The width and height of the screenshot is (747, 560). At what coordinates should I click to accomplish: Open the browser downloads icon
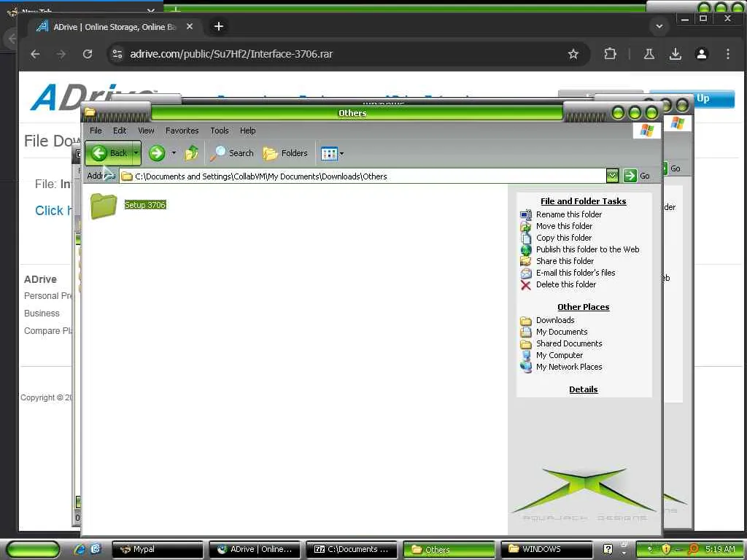coord(675,54)
